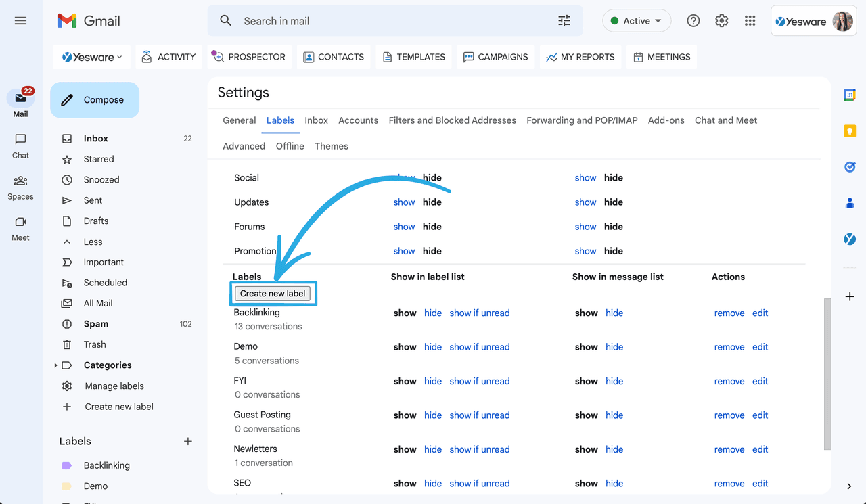Expand the Categories section in sidebar
This screenshot has width=866, height=504.
(x=56, y=365)
